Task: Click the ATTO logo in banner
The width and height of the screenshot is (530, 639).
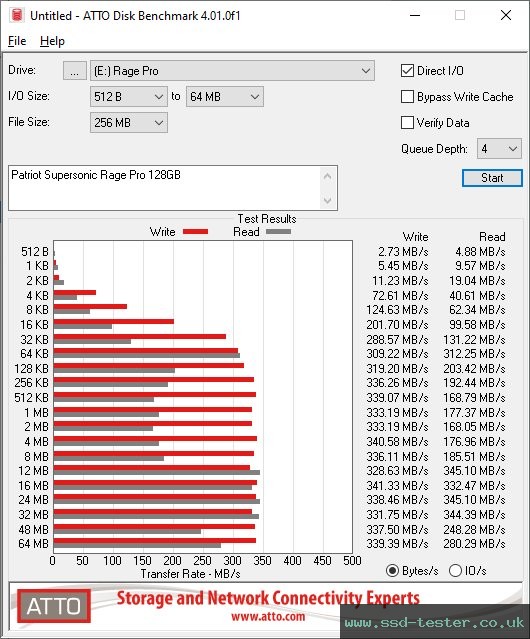Action: tap(54, 606)
